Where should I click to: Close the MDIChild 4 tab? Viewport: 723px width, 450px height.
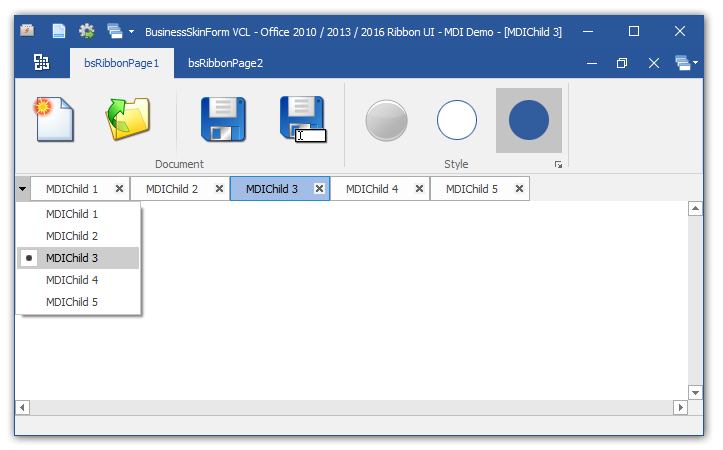(x=419, y=189)
